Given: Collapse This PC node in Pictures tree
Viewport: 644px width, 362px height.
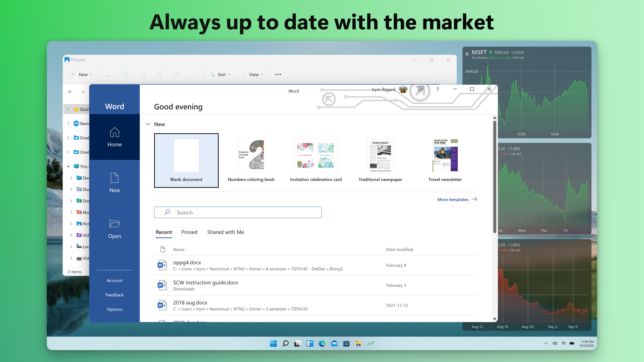Looking at the screenshot, I should tap(68, 166).
